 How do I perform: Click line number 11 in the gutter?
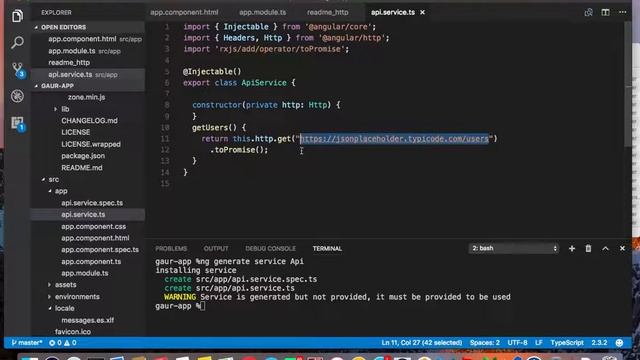click(x=165, y=139)
